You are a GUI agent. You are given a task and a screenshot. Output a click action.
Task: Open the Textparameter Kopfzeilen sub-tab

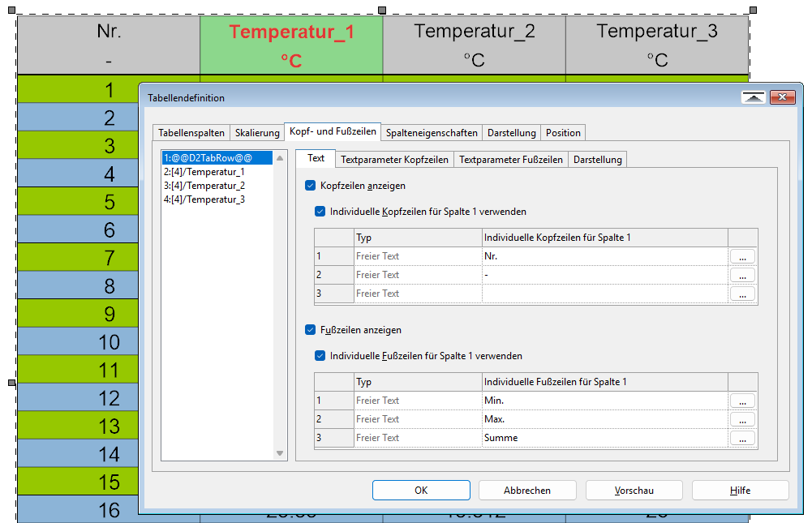pyautogui.click(x=394, y=160)
